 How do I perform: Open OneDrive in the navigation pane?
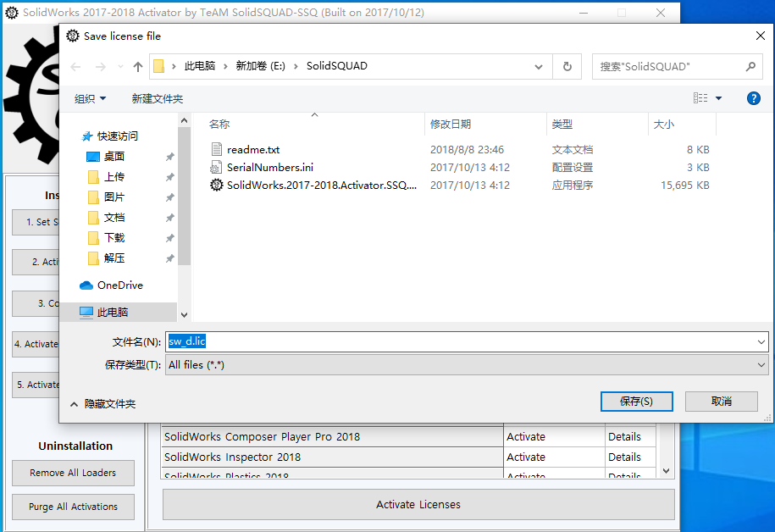click(120, 285)
